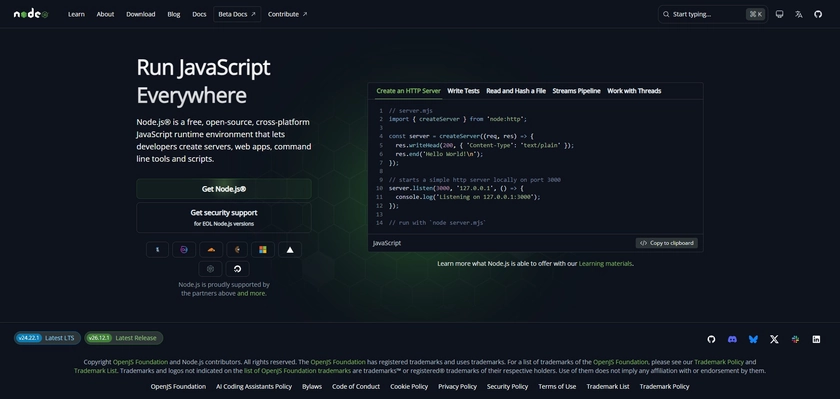This screenshot has width=840, height=399.
Task: Open the X (Twitter) icon in the footer
Action: (x=774, y=339)
